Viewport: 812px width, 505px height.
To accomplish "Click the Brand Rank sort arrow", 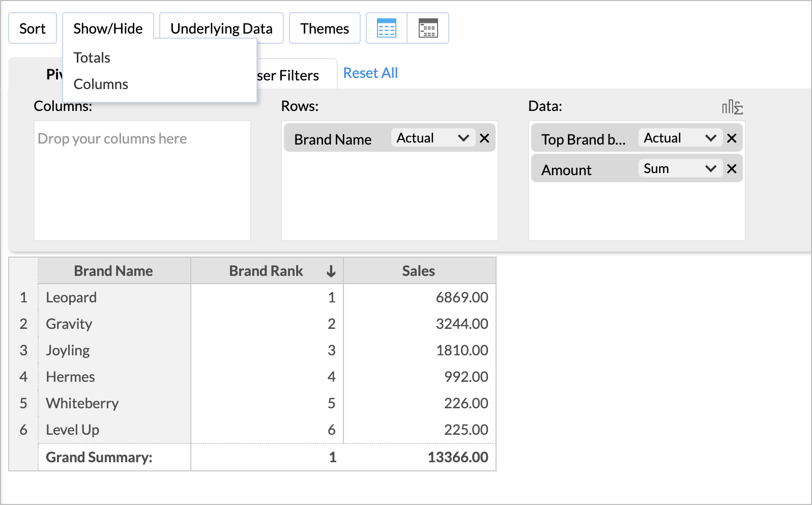I will pyautogui.click(x=331, y=271).
